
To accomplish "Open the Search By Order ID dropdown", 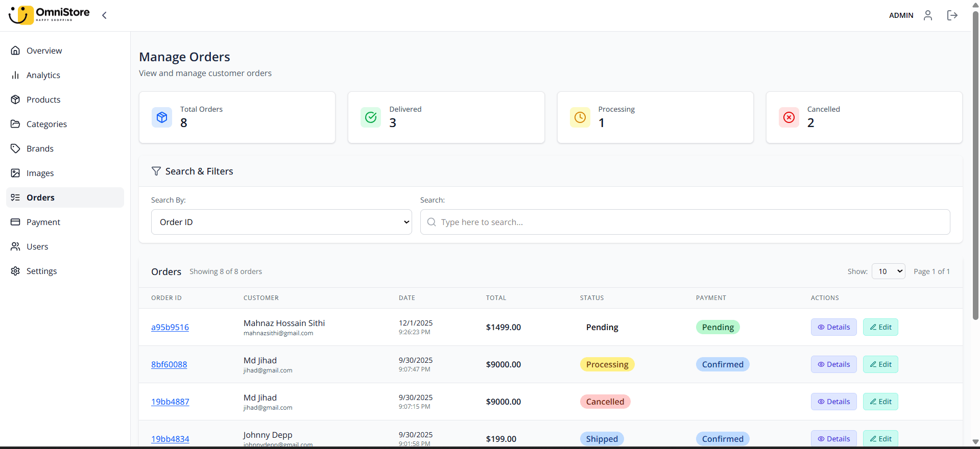I will coord(281,222).
